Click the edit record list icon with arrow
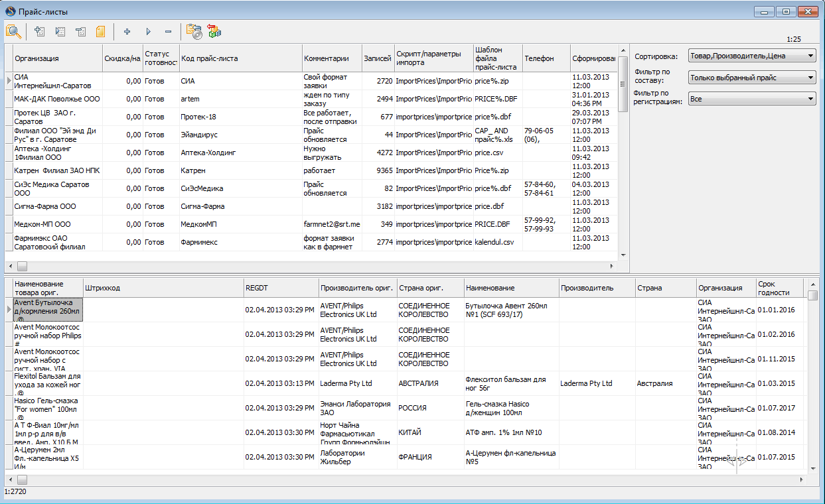The height and width of the screenshot is (504, 825). pyautogui.click(x=60, y=31)
